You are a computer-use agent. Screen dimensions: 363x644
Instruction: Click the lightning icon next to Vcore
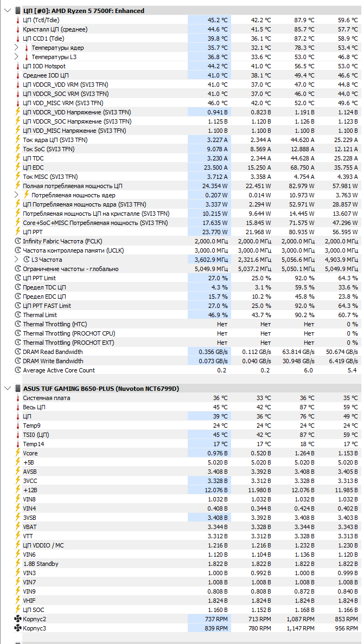point(18,453)
